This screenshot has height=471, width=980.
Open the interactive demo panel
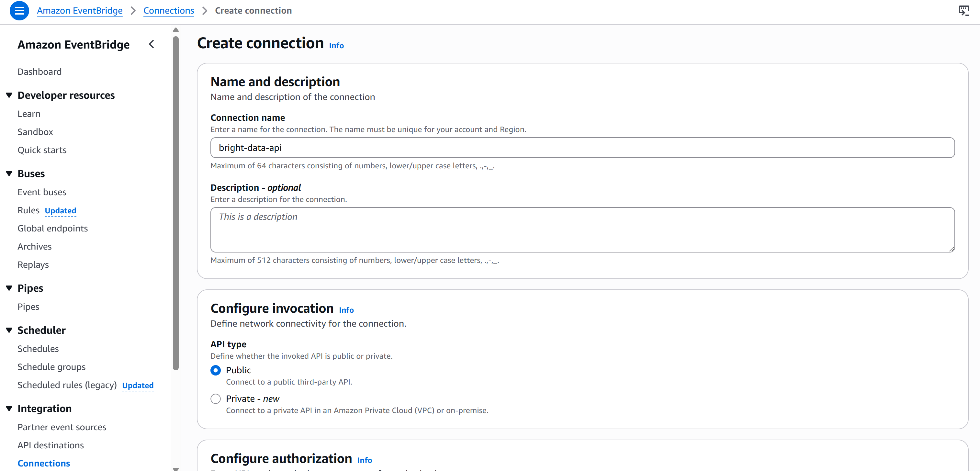[965, 11]
